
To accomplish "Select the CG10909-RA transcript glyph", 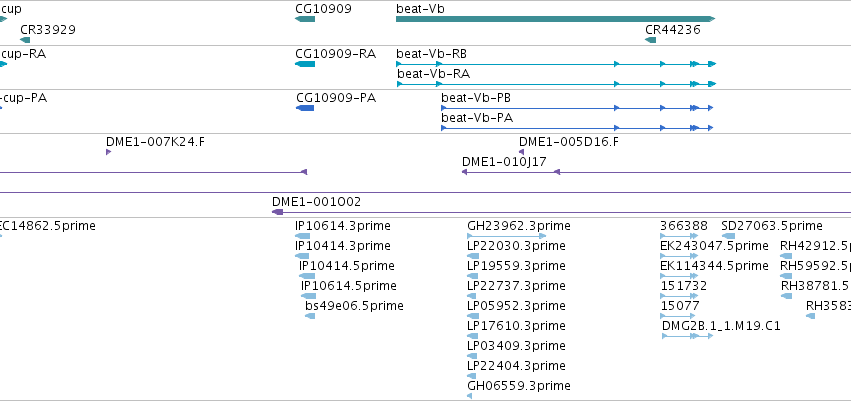I will (x=305, y=64).
